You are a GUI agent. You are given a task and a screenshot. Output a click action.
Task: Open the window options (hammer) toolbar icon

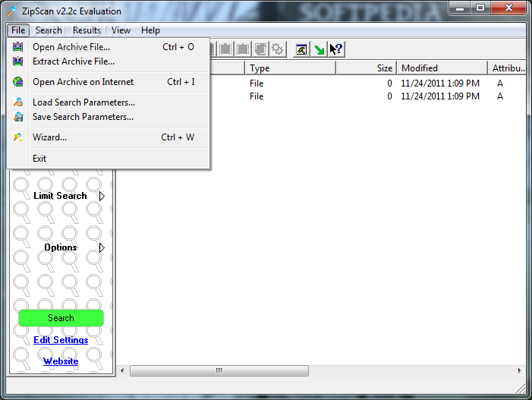[301, 49]
